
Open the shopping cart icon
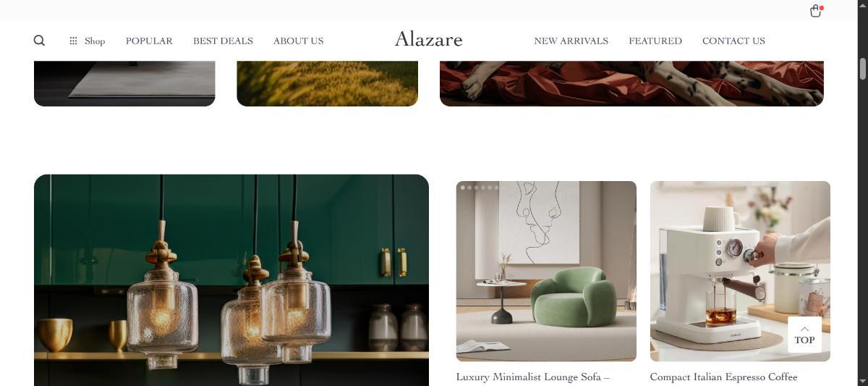[x=816, y=11]
